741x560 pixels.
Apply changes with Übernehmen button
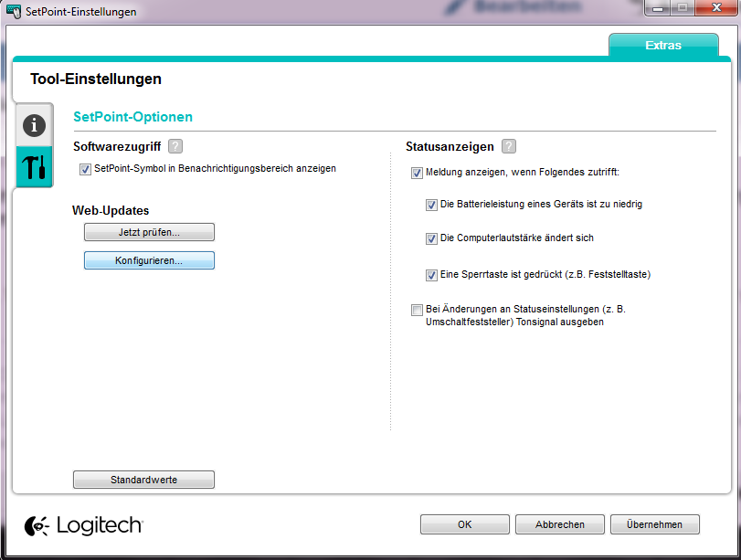point(654,524)
